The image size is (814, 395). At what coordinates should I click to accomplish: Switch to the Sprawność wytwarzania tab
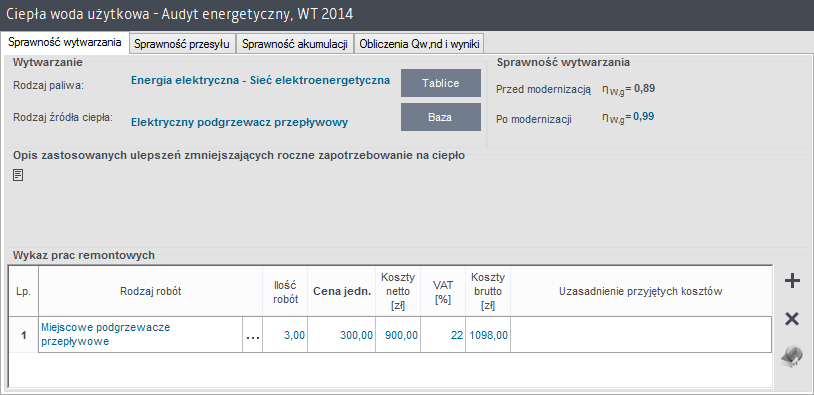[65, 43]
